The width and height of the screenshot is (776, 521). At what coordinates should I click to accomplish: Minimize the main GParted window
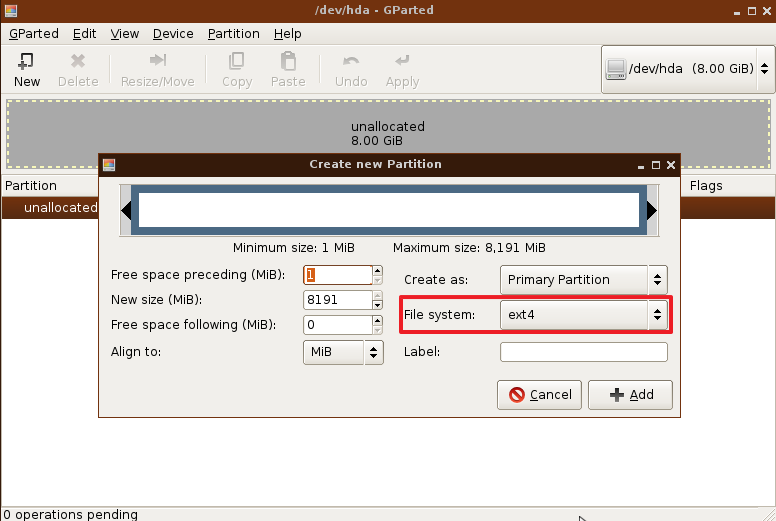coord(737,12)
